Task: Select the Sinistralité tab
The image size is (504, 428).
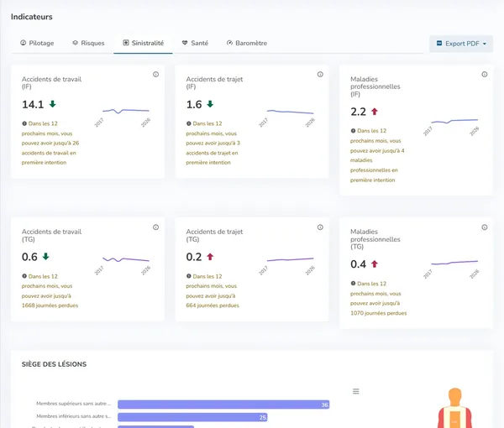Action: point(144,43)
